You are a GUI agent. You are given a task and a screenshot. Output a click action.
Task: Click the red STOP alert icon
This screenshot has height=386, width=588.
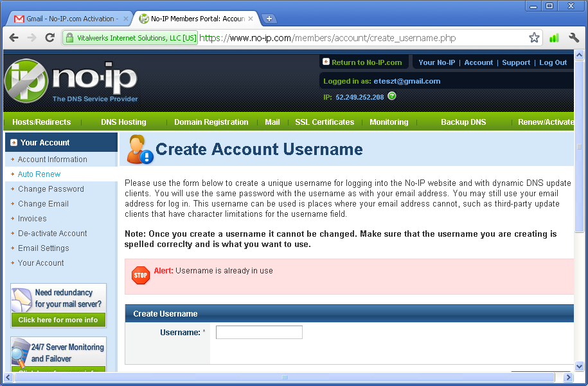coord(141,275)
